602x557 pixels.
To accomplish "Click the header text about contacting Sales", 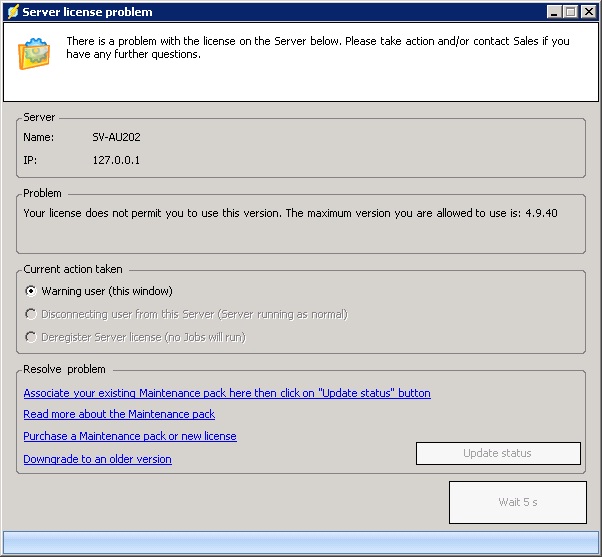I will [x=317, y=47].
